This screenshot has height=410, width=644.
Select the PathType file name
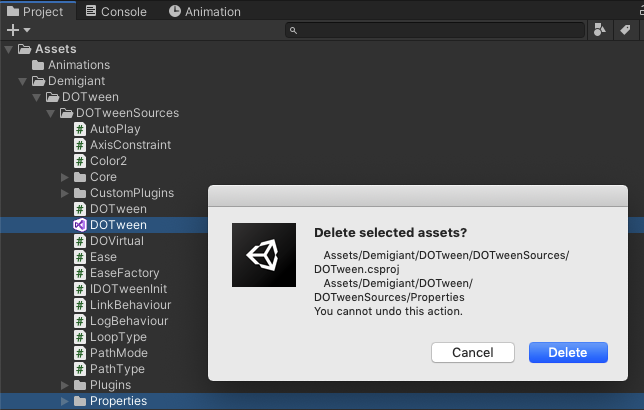click(117, 369)
